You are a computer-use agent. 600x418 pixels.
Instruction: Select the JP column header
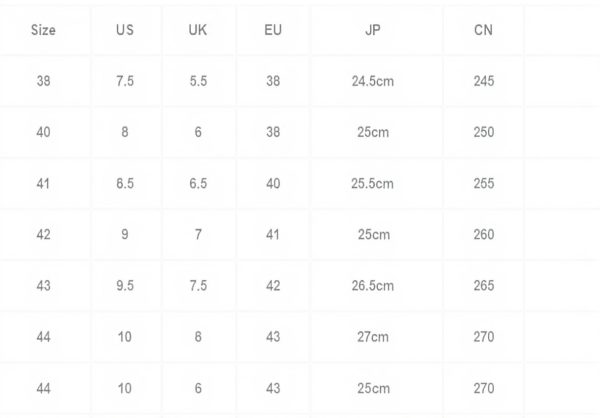(x=373, y=30)
